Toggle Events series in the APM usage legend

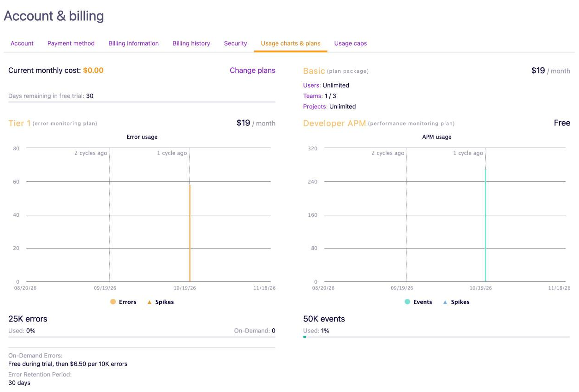(x=418, y=302)
